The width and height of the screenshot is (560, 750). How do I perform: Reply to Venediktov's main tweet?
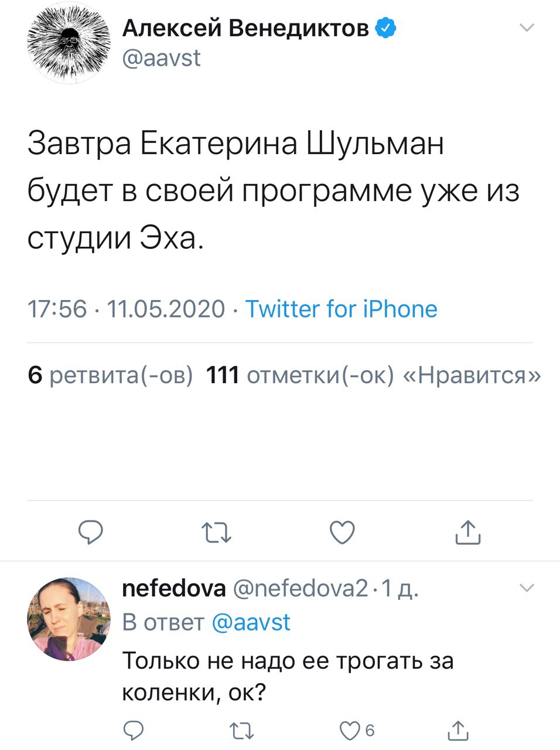pyautogui.click(x=91, y=532)
